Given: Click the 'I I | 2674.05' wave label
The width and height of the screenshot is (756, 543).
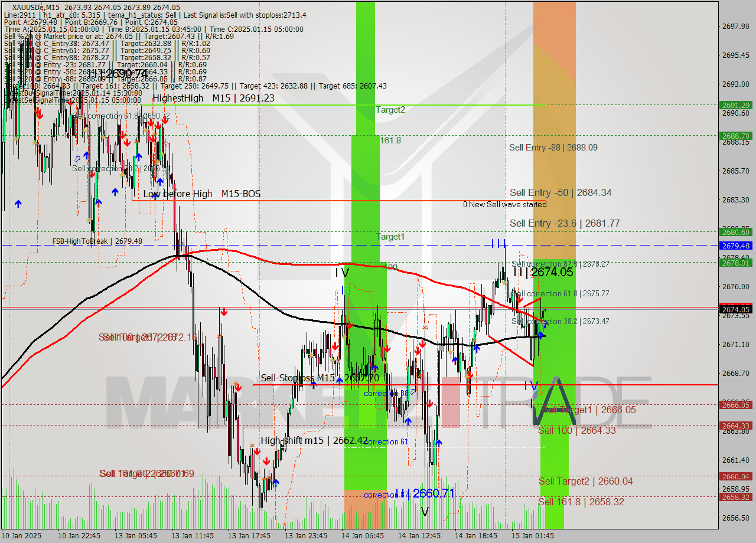Looking at the screenshot, I should pyautogui.click(x=543, y=272).
